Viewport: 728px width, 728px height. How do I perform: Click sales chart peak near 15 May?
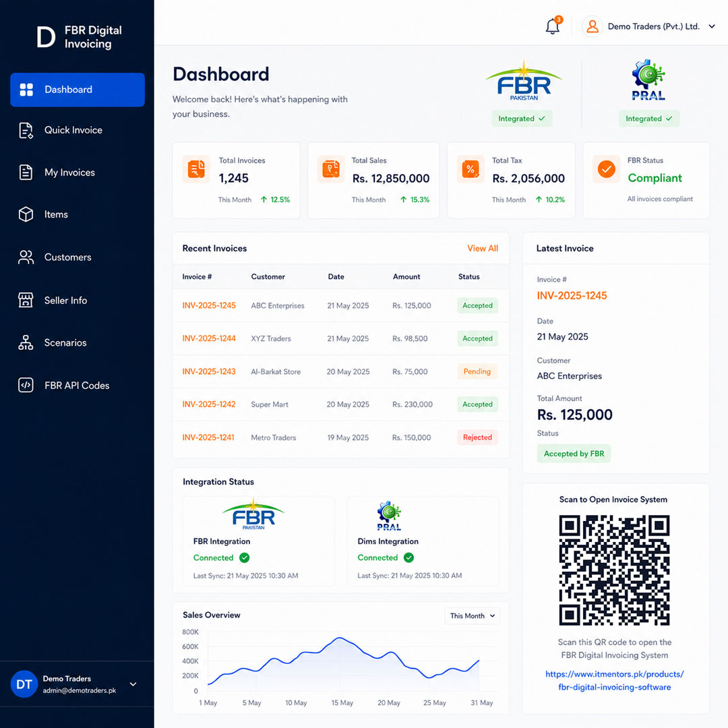click(340, 638)
